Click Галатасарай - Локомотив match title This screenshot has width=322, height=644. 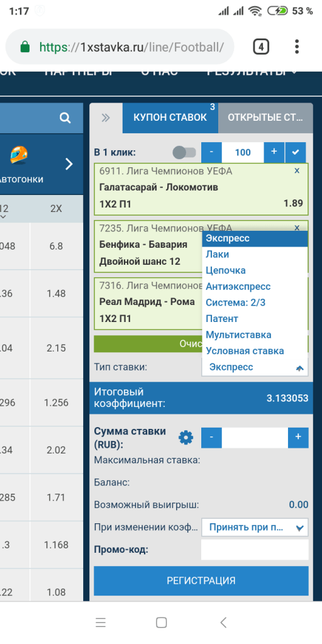pos(158,187)
